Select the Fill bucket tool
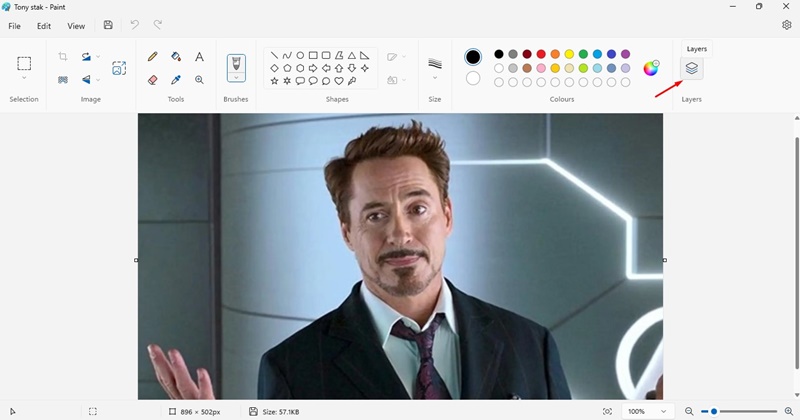 tap(176, 57)
